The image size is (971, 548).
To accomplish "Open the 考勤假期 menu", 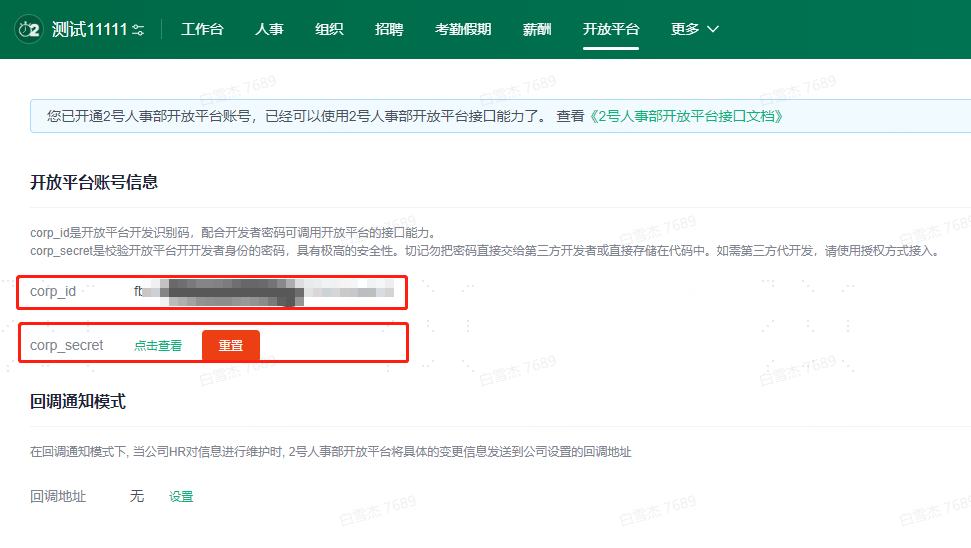I will point(463,29).
